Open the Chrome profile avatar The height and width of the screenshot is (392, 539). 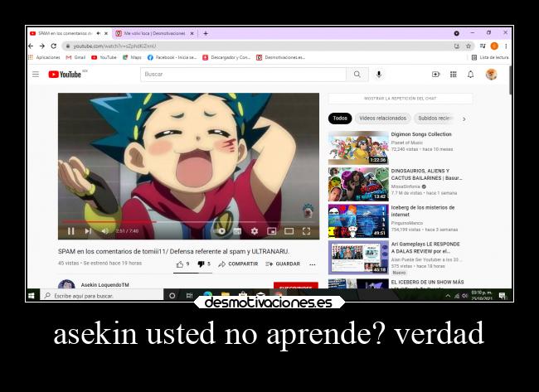click(494, 46)
